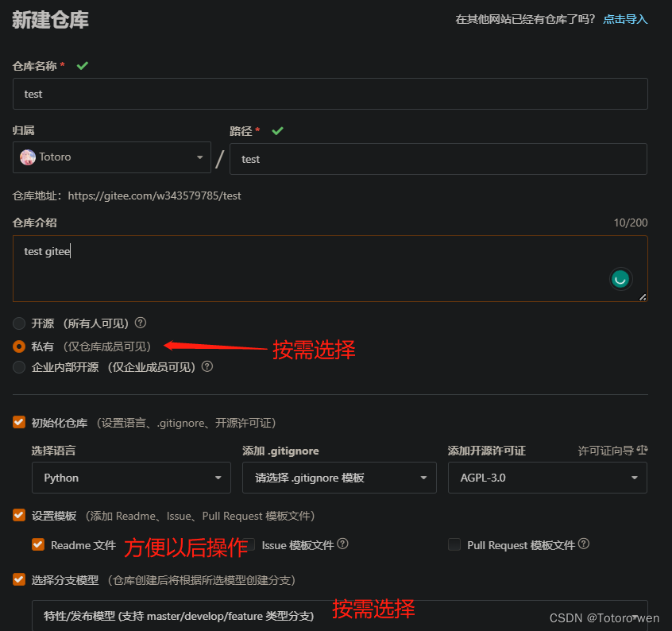Open the 归属 account dropdown

coord(111,157)
